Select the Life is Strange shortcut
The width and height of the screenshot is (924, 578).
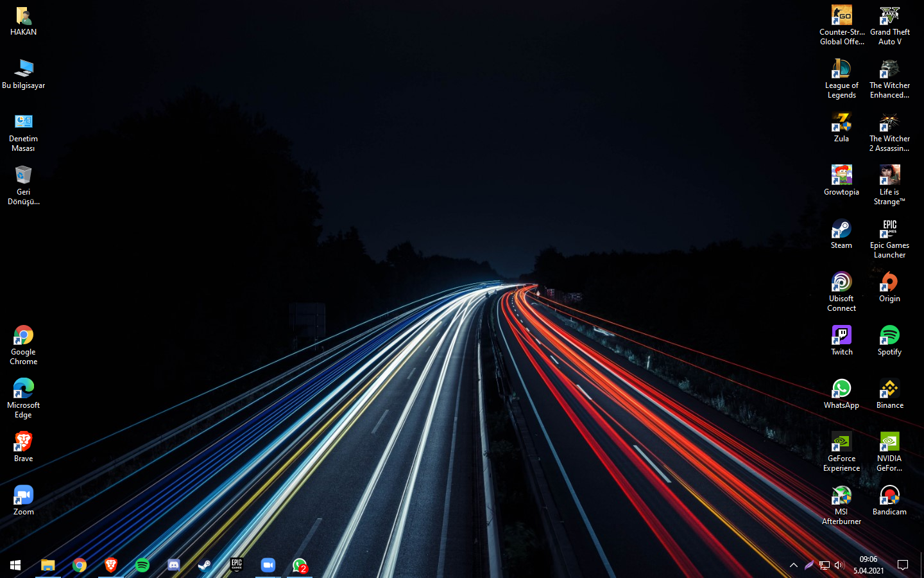pos(890,186)
